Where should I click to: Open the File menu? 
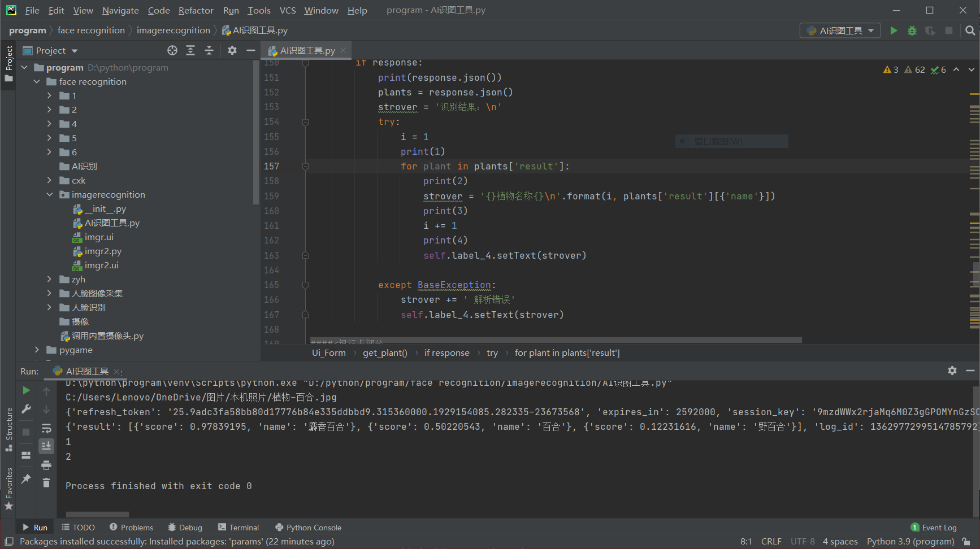32,10
